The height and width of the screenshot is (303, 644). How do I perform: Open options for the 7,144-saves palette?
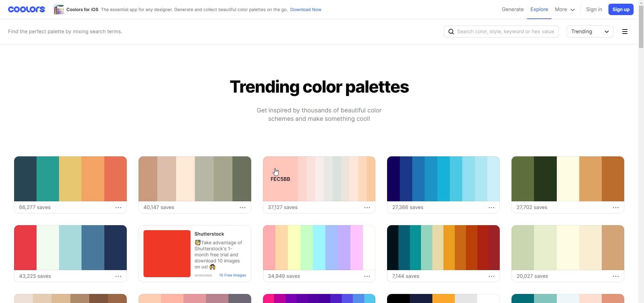pos(491,276)
